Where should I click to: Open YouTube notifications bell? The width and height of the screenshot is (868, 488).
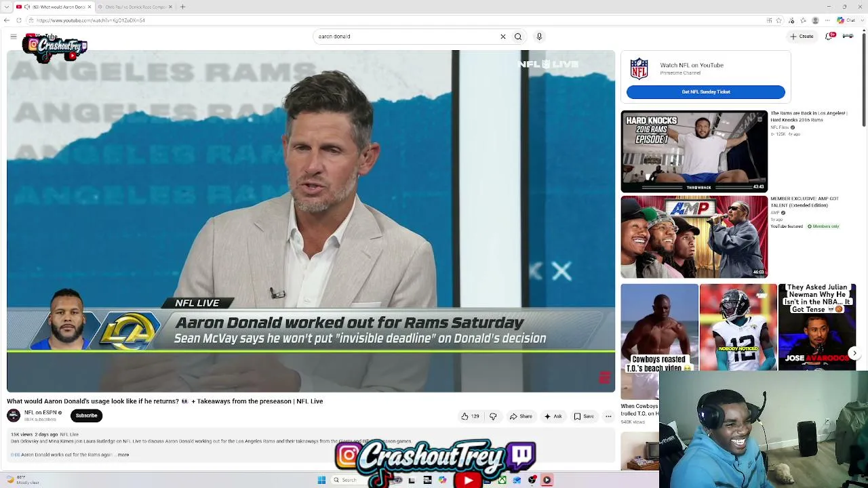pyautogui.click(x=830, y=36)
